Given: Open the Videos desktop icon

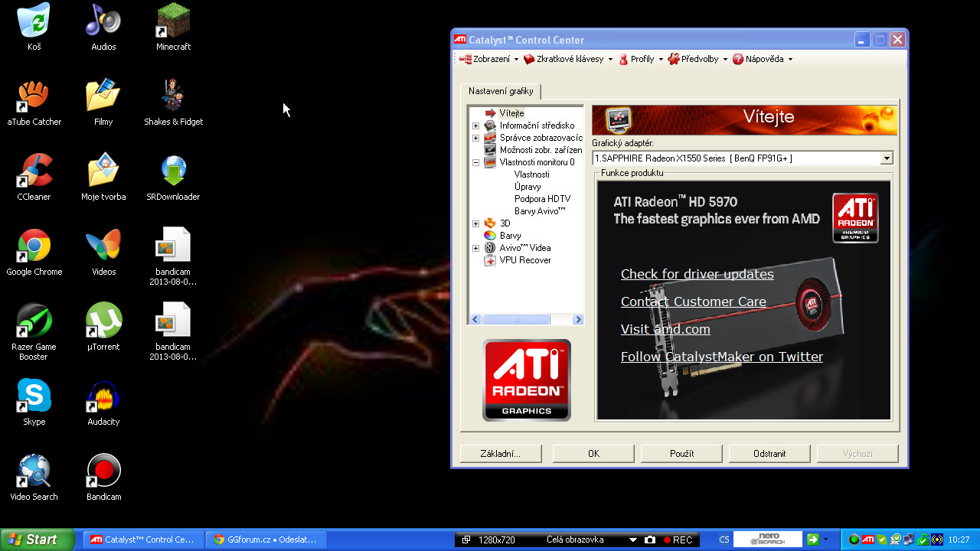Looking at the screenshot, I should pos(103,252).
